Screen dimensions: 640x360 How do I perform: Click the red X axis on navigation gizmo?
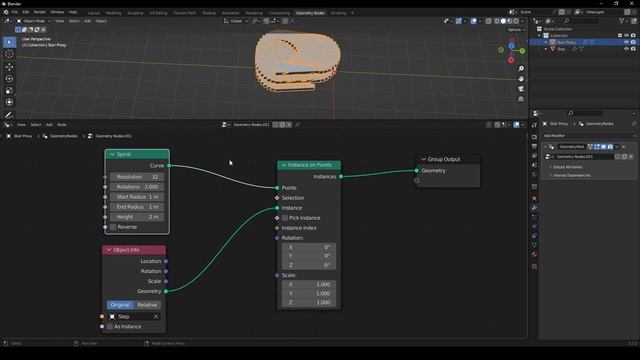click(x=511, y=60)
